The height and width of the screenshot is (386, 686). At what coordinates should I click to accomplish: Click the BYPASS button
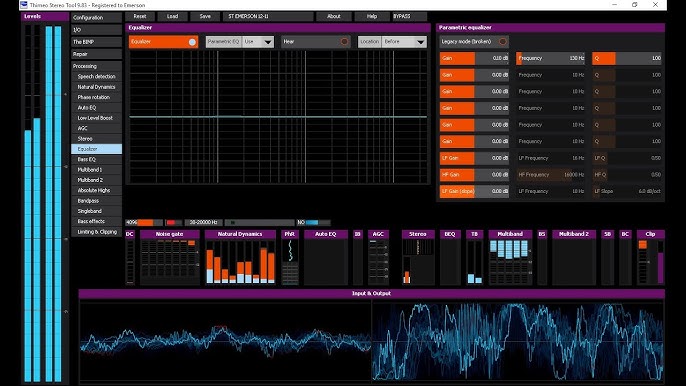pos(409,16)
